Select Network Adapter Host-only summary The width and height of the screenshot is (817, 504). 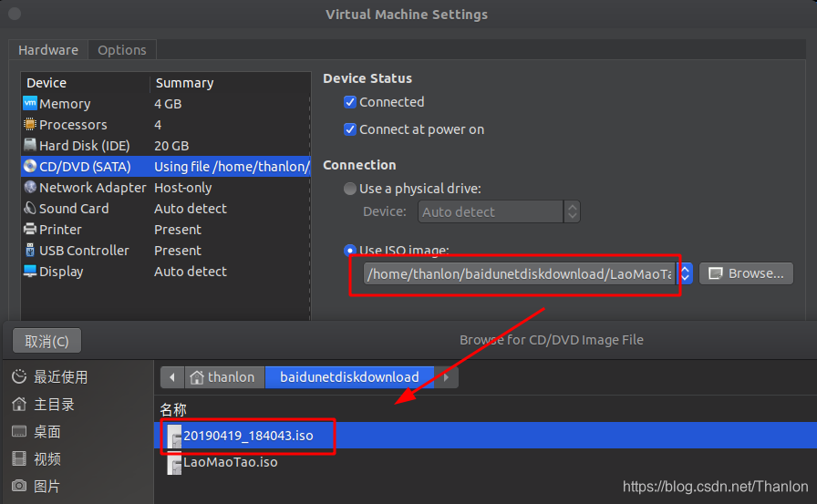tap(183, 188)
